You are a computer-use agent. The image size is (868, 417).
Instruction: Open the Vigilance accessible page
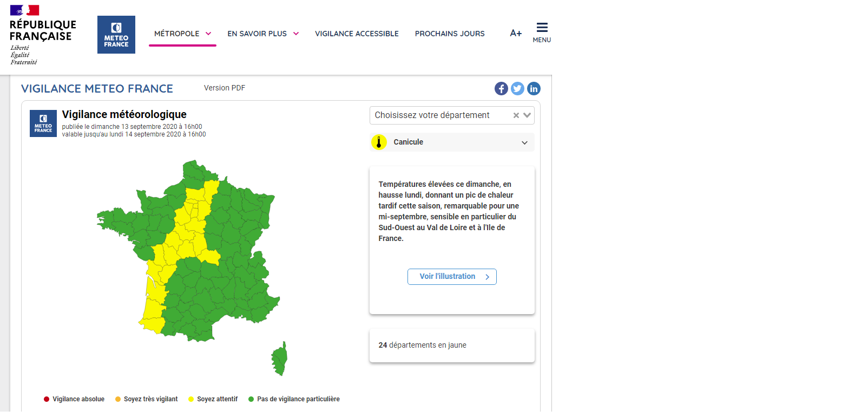[x=357, y=34]
